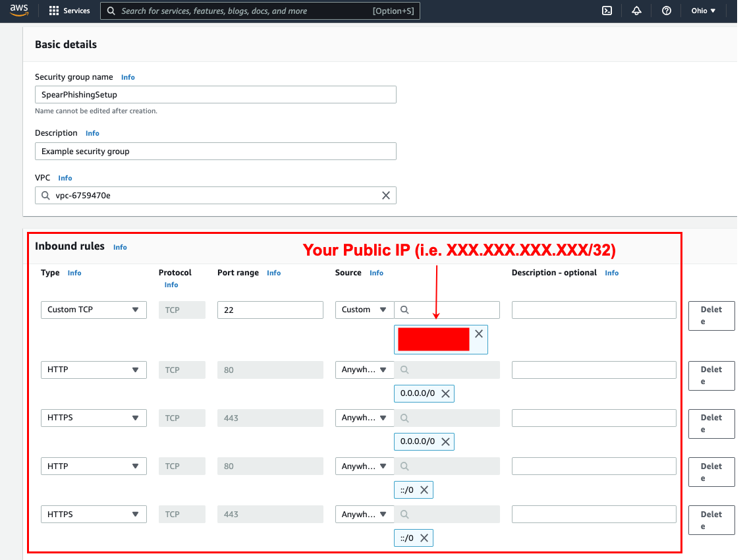
Task: Remove 0.0.0.0/0 from first HTTPS rule
Action: (x=445, y=441)
